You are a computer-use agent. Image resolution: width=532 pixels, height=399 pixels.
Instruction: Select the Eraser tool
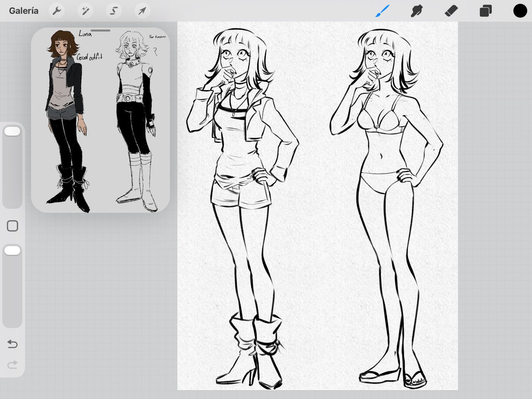click(451, 11)
